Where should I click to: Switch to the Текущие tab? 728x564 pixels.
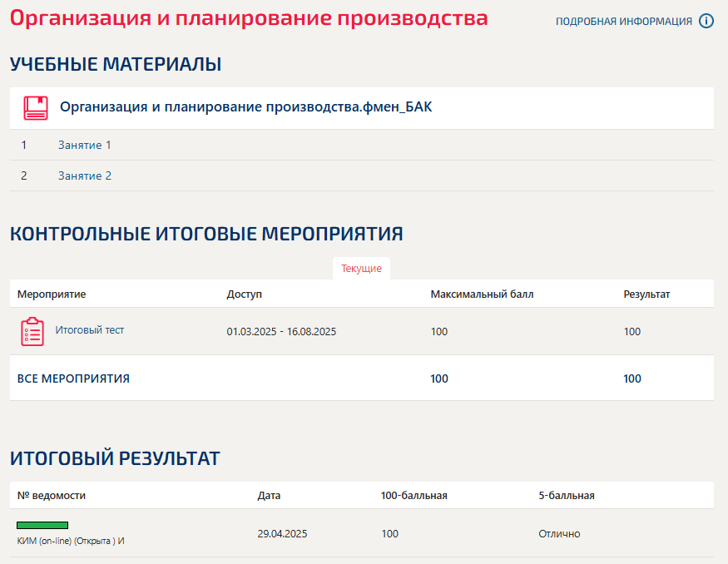tap(361, 269)
